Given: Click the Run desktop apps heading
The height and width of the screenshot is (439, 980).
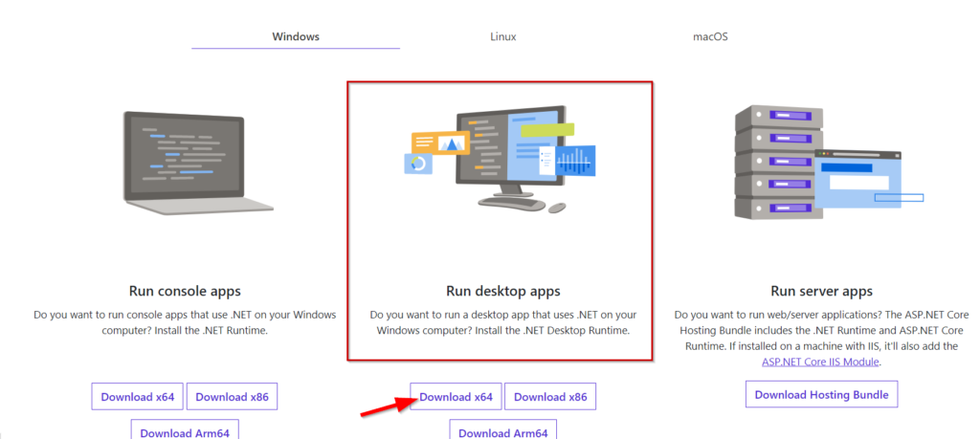Looking at the screenshot, I should 503,291.
